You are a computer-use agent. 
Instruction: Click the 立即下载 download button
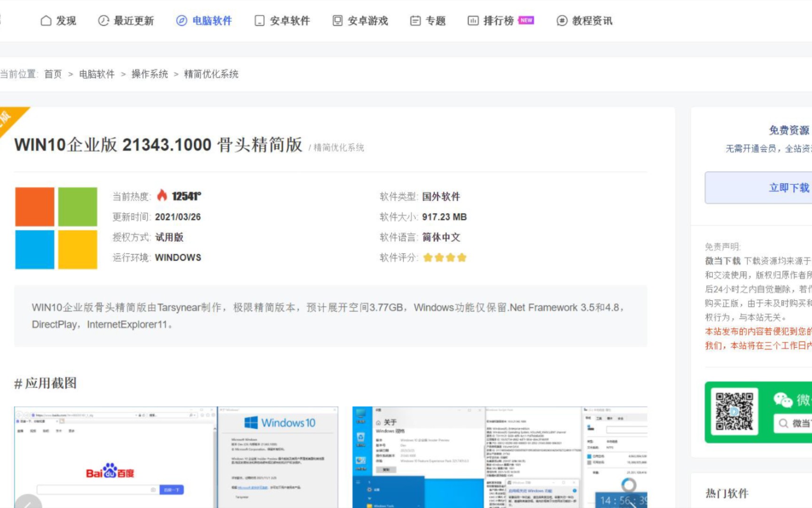click(758, 188)
